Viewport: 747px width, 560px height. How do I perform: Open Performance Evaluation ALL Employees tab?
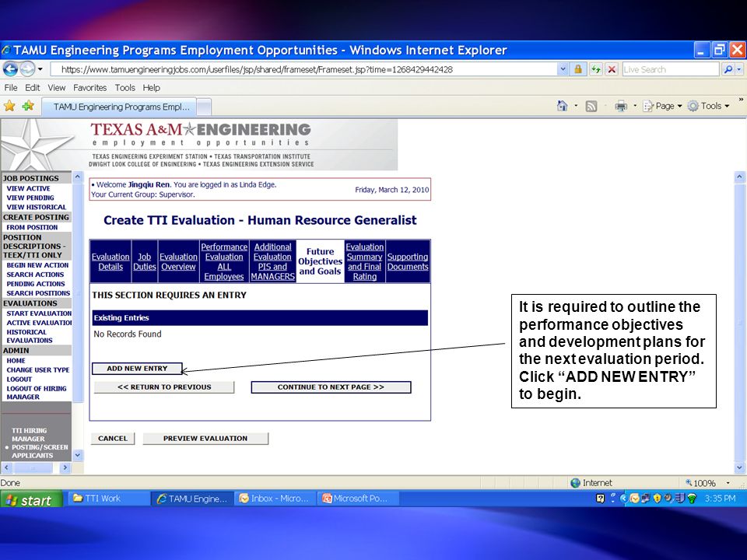[224, 261]
